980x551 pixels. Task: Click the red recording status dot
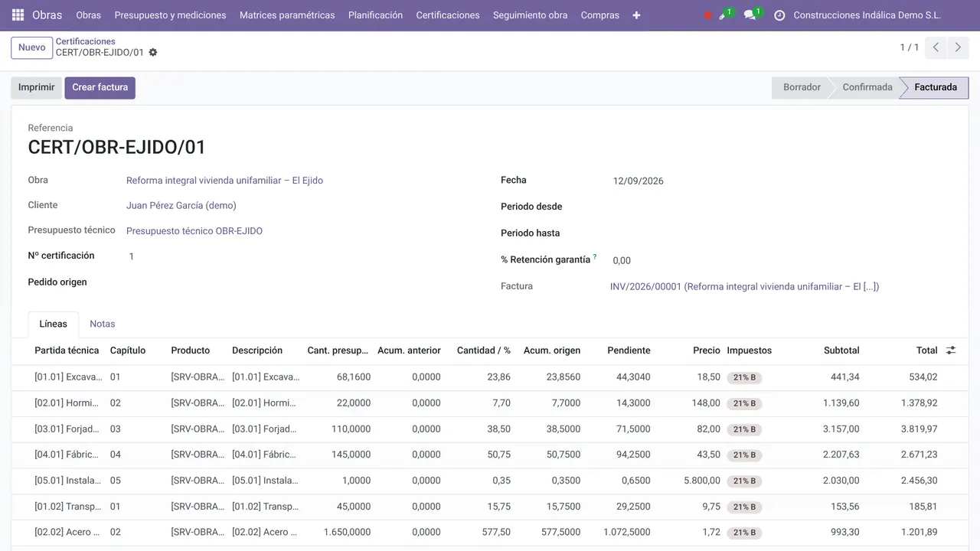point(707,15)
